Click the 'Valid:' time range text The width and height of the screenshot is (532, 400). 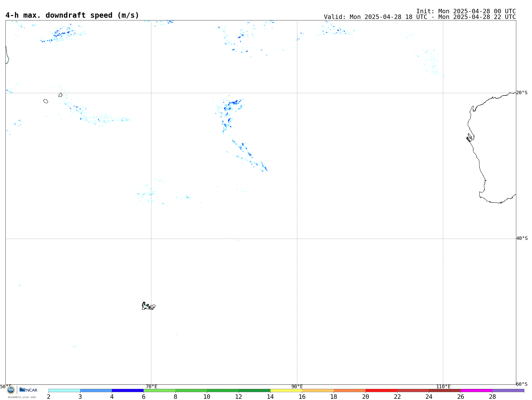(x=420, y=17)
